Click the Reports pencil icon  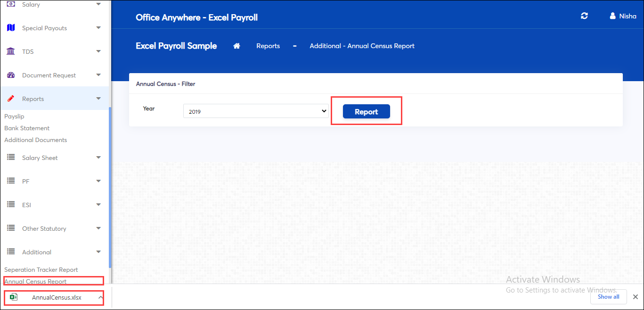[11, 99]
